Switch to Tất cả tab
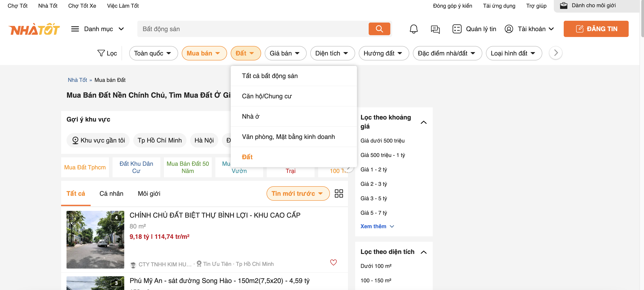The height and width of the screenshot is (290, 644). pyautogui.click(x=76, y=193)
